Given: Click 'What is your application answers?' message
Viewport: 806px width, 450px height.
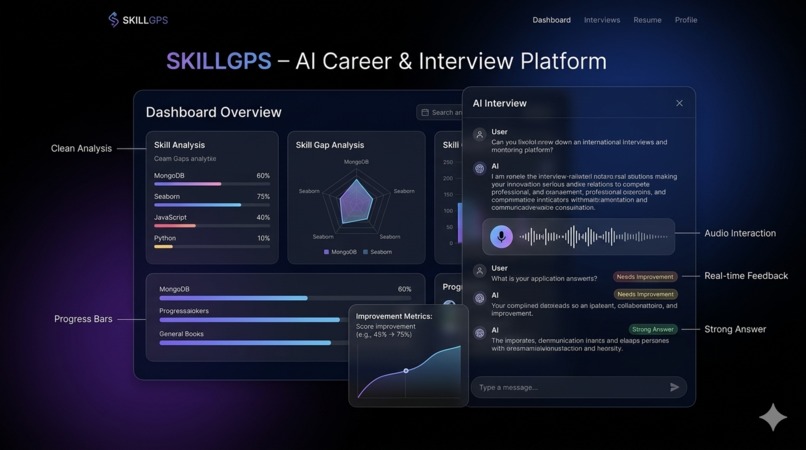Looking at the screenshot, I should point(544,279).
